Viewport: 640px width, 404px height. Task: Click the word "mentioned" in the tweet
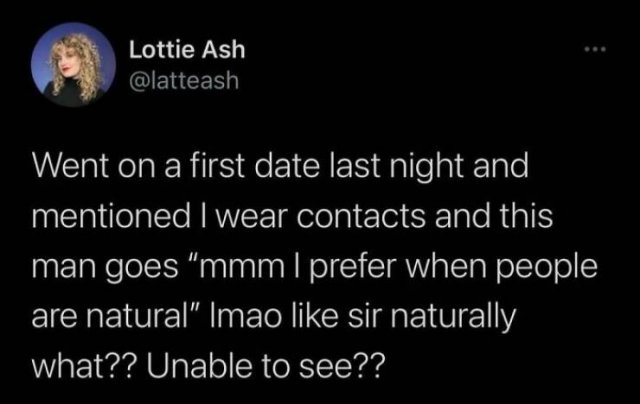pyautogui.click(x=111, y=216)
